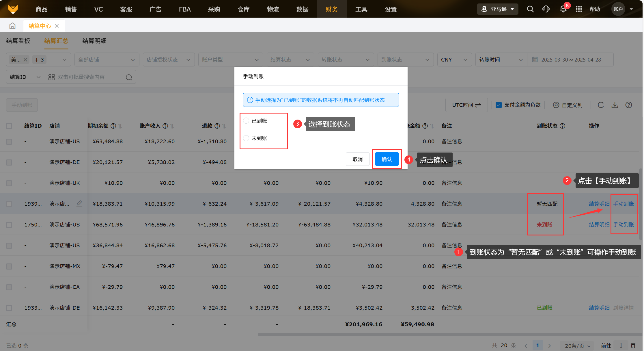Select the 未到账 radio option

point(246,138)
